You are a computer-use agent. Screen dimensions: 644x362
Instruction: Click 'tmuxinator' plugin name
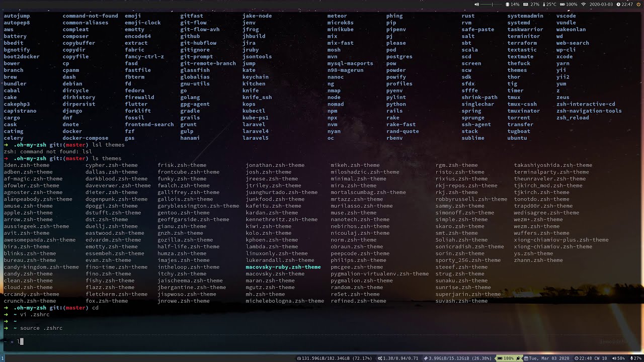click(x=524, y=111)
